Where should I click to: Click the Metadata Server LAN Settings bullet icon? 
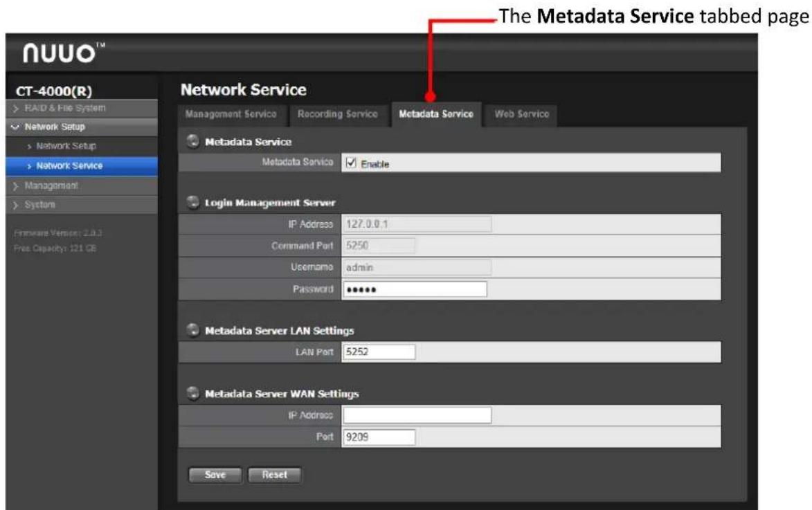point(192,330)
